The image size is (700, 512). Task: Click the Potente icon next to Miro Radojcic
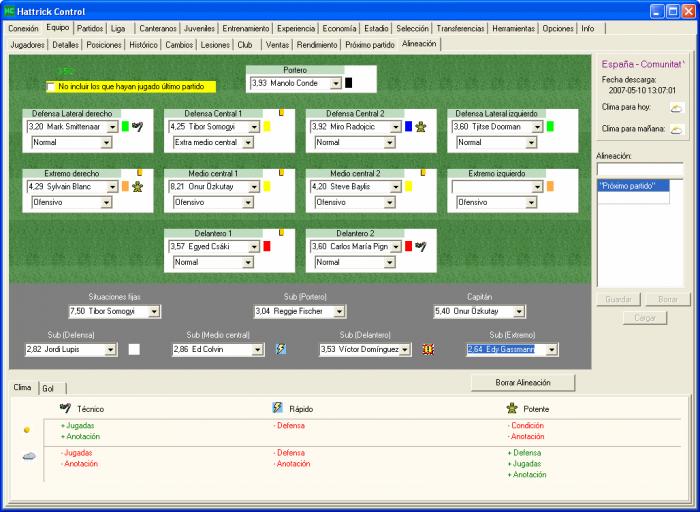click(421, 127)
